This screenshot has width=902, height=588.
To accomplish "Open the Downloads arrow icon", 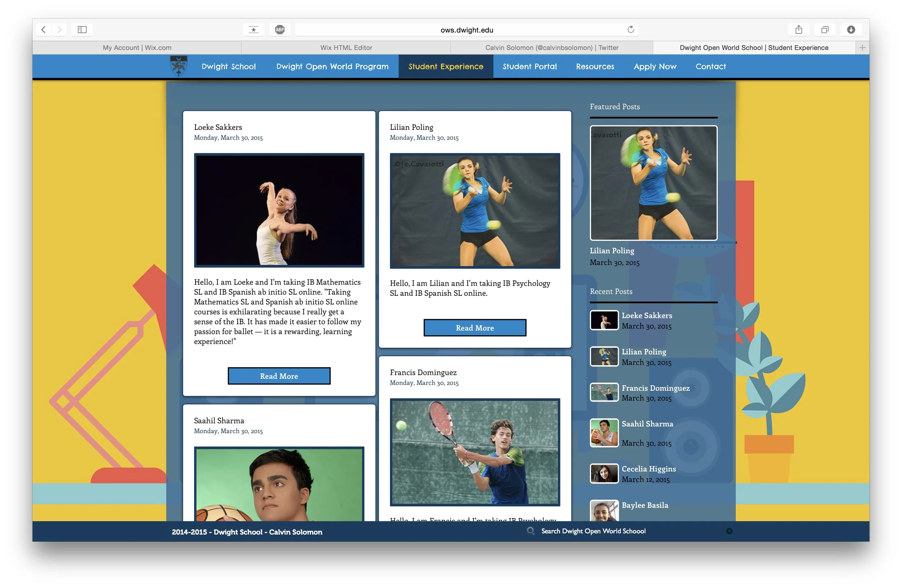I will (851, 30).
